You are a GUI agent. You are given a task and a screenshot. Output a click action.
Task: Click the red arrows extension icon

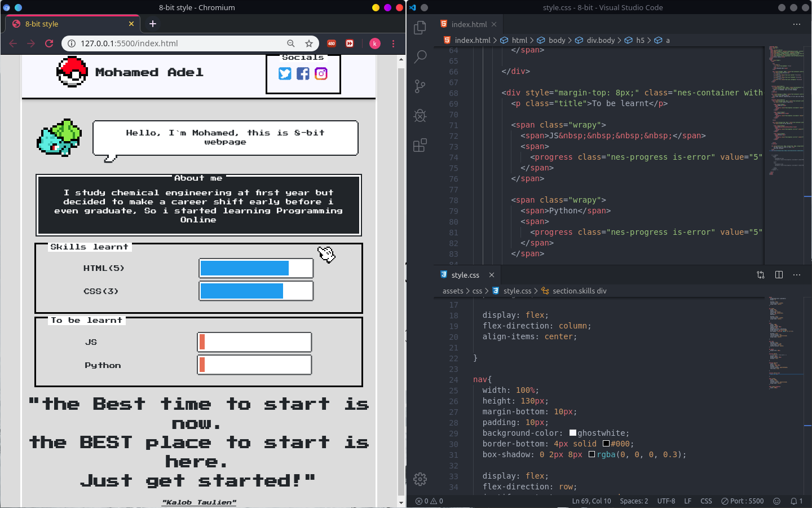point(350,43)
